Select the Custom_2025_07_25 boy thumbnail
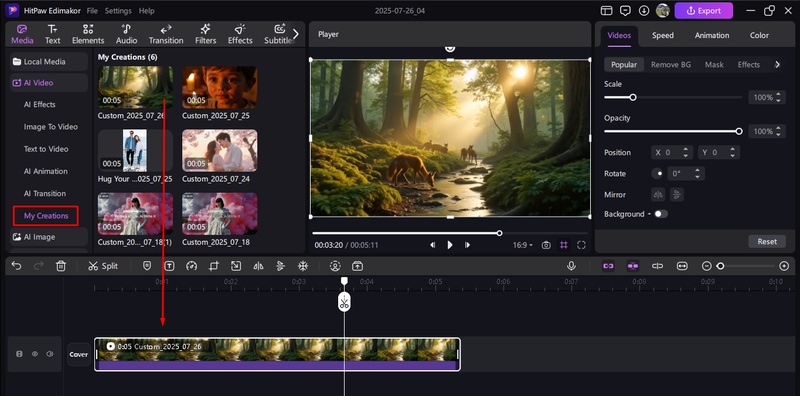Screen dimensions: 800x396 (x=219, y=87)
